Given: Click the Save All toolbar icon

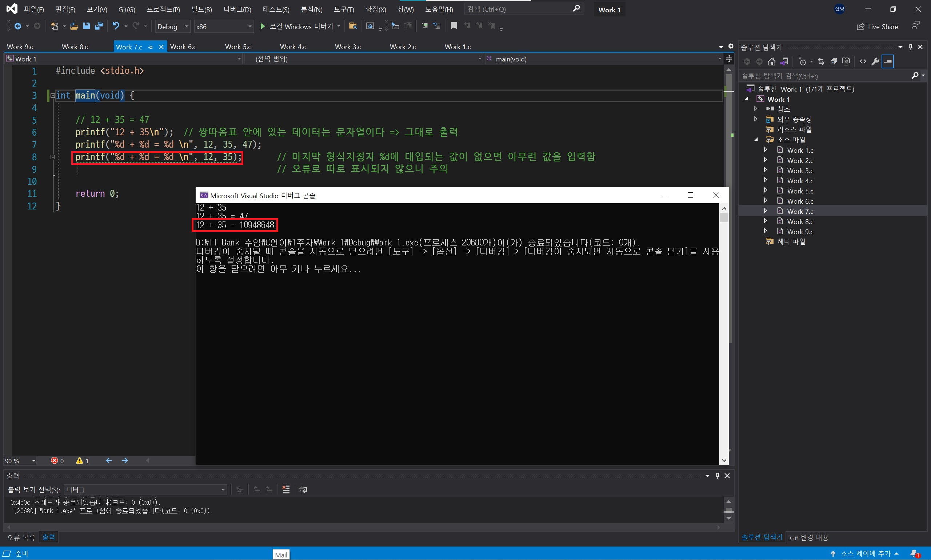Looking at the screenshot, I should (99, 26).
